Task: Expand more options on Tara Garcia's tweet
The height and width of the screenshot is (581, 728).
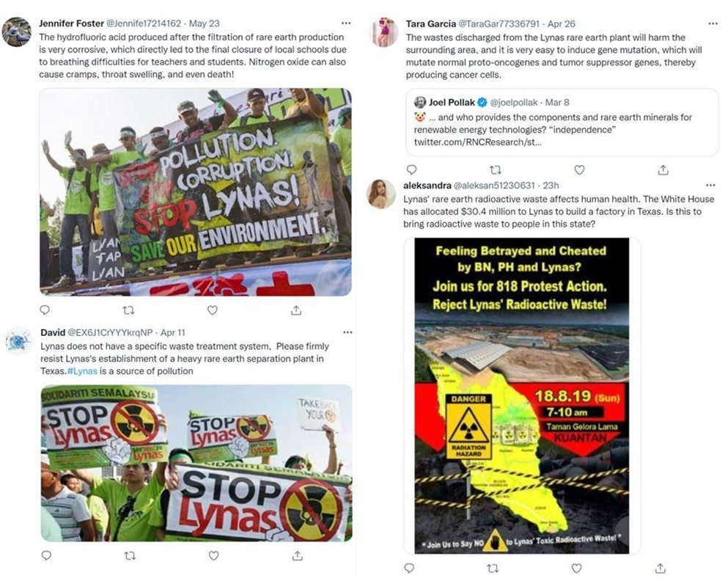Action: (x=713, y=23)
